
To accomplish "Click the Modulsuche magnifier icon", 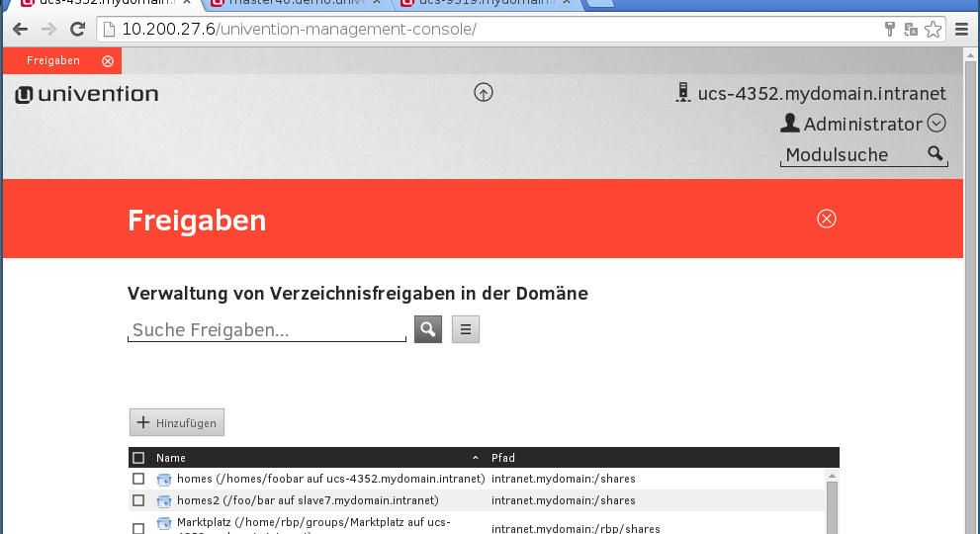I will 935,153.
